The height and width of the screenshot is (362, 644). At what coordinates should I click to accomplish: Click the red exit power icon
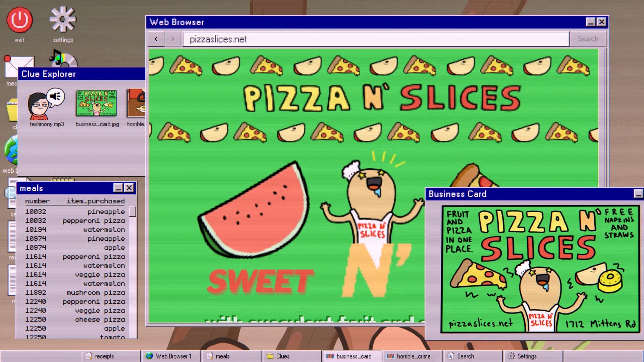(19, 20)
